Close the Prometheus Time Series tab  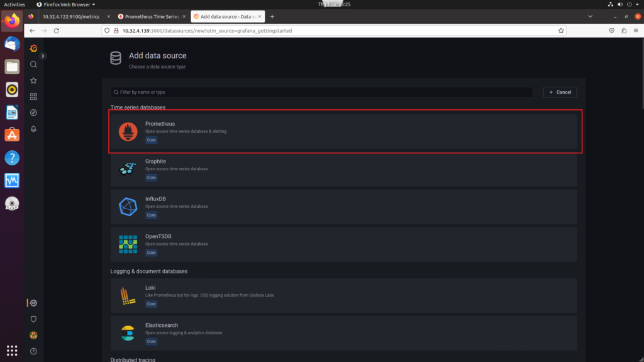point(184,16)
